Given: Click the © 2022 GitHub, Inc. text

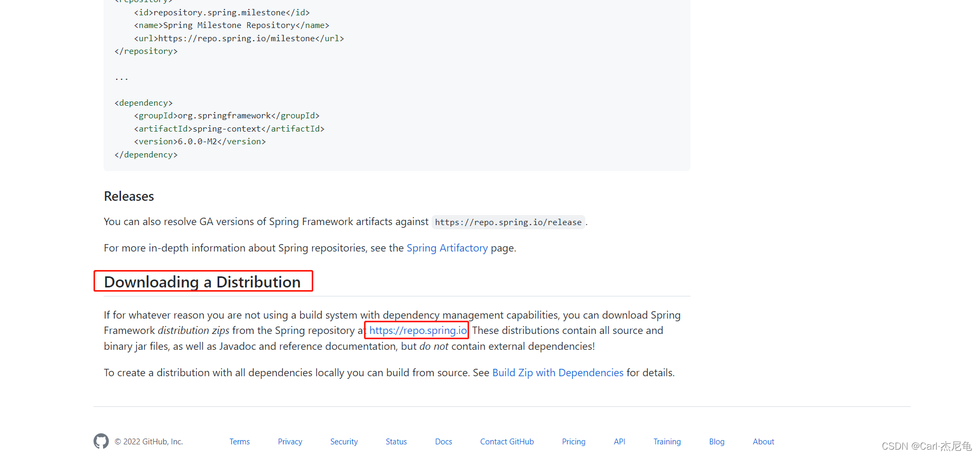Looking at the screenshot, I should (149, 442).
